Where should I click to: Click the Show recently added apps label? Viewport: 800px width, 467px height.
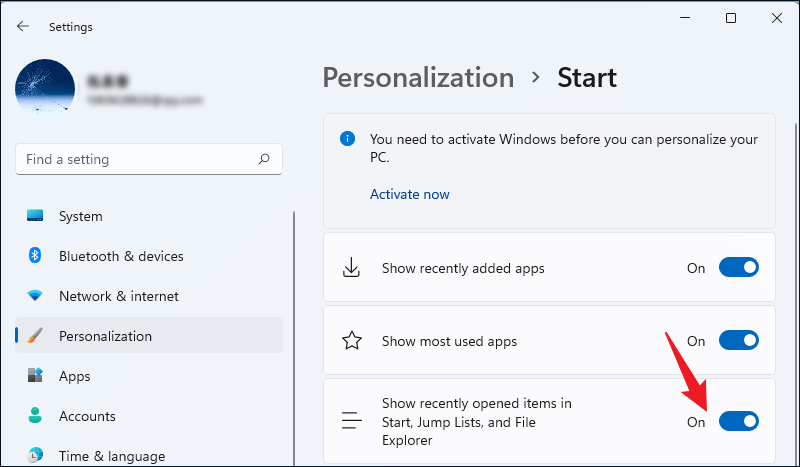point(463,268)
